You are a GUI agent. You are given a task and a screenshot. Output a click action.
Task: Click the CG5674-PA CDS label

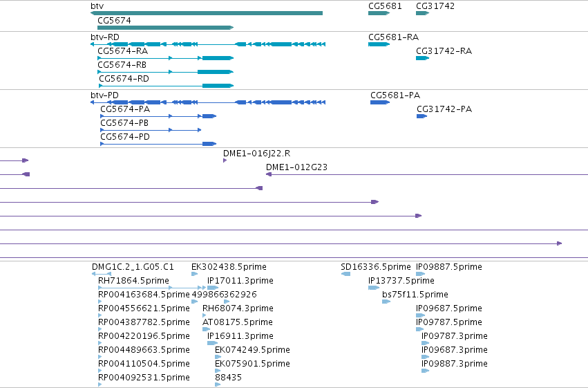coord(125,109)
